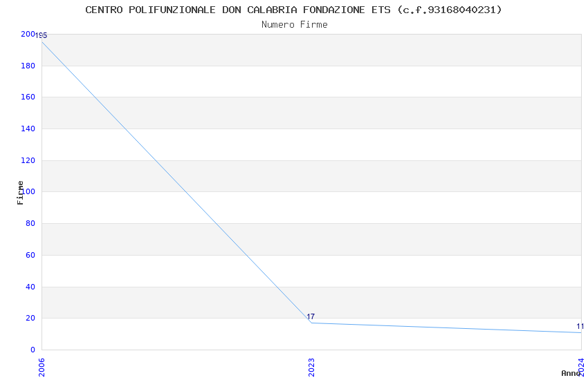The width and height of the screenshot is (588, 380).
Task: Click the y-axis value 140
Action: pyautogui.click(x=28, y=129)
